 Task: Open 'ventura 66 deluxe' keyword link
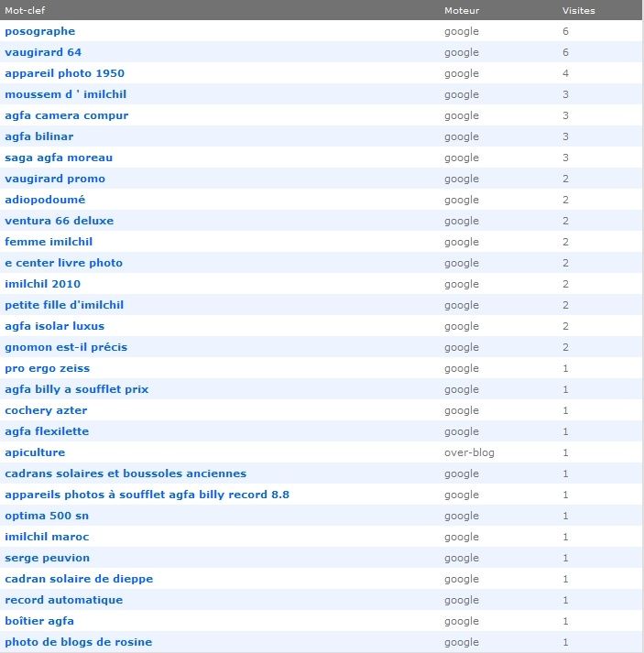[x=59, y=221]
